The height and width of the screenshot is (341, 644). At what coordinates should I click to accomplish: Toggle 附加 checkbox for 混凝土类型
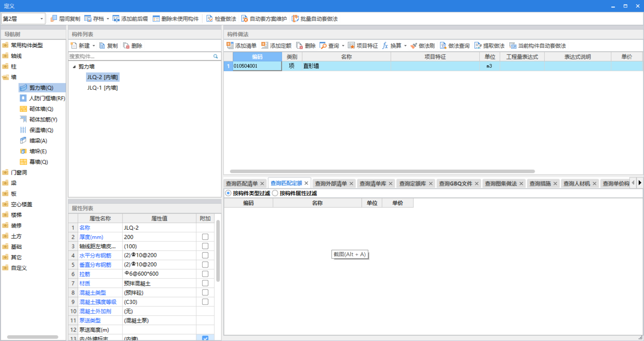tap(205, 293)
